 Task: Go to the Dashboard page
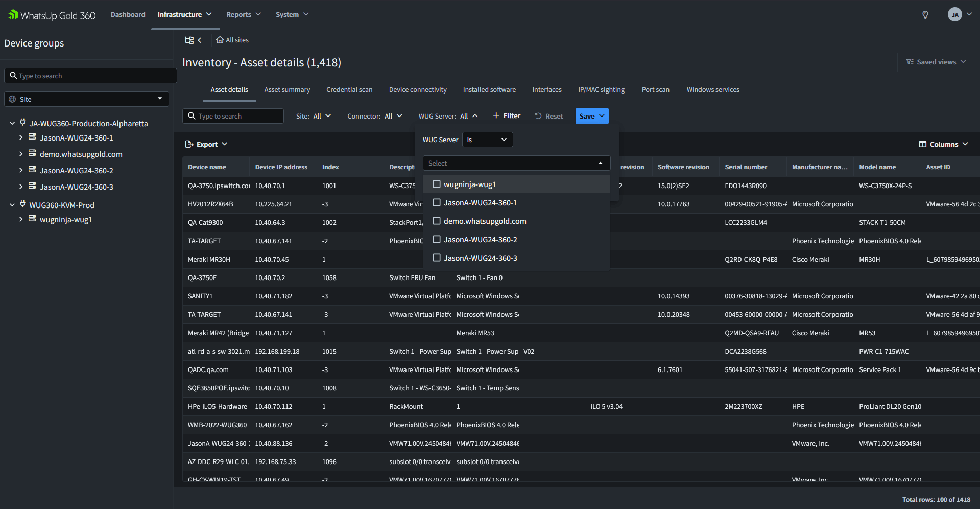[x=128, y=14]
